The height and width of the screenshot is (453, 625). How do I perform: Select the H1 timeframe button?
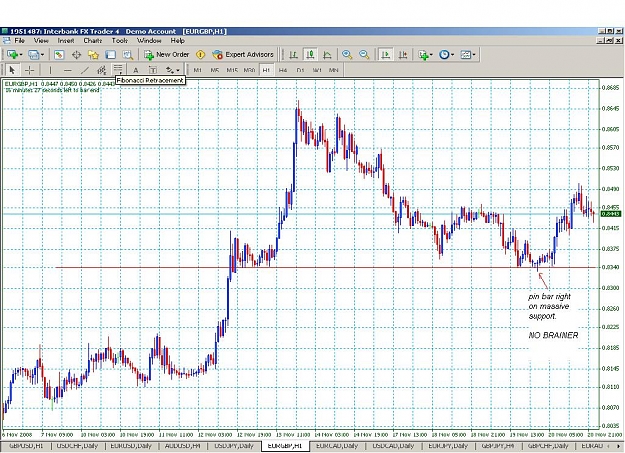click(x=266, y=70)
